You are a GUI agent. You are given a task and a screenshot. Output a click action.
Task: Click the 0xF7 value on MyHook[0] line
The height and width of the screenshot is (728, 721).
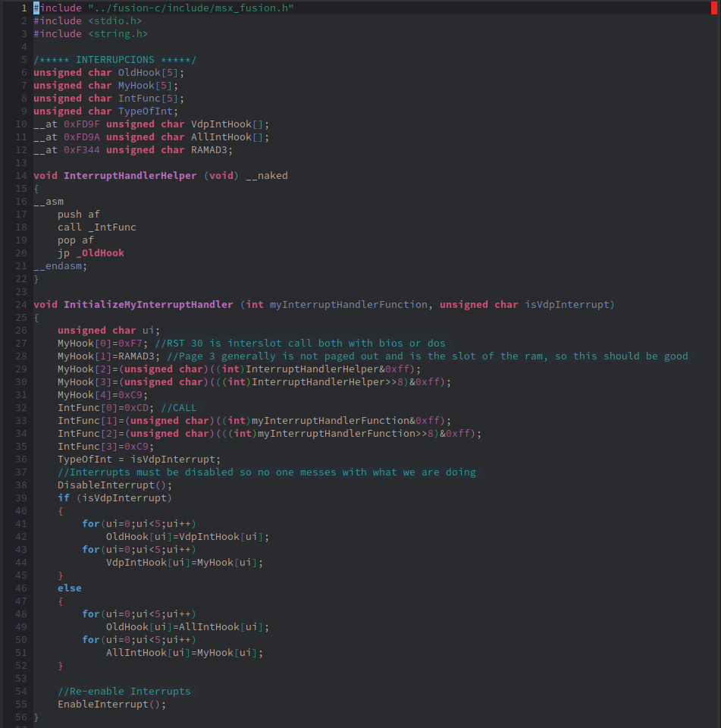tap(130, 344)
